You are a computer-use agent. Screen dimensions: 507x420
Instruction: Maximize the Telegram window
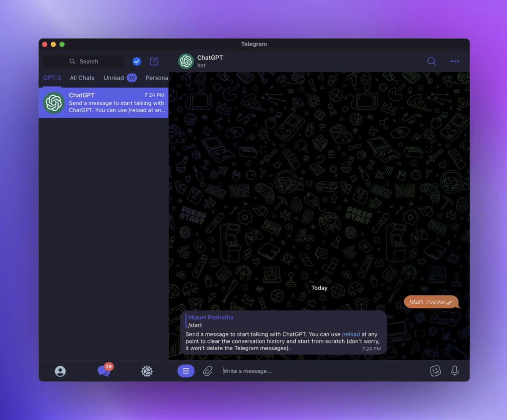pos(62,44)
